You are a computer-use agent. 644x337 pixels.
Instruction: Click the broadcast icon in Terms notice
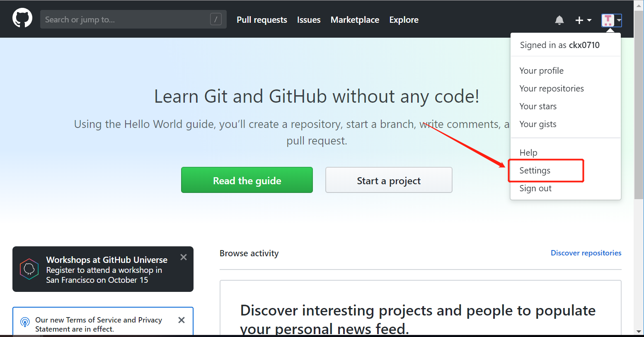(x=25, y=322)
